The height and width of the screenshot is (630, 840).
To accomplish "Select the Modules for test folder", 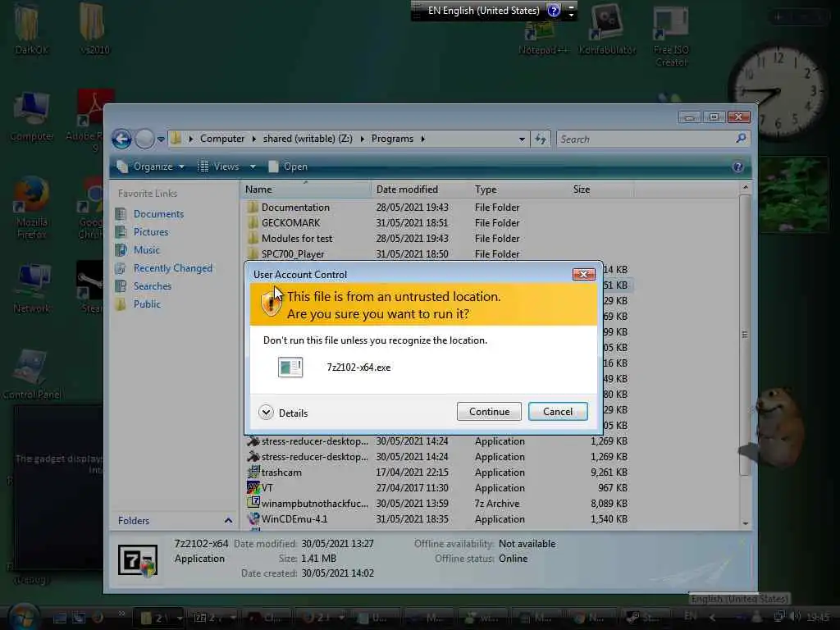I will pyautogui.click(x=297, y=239).
